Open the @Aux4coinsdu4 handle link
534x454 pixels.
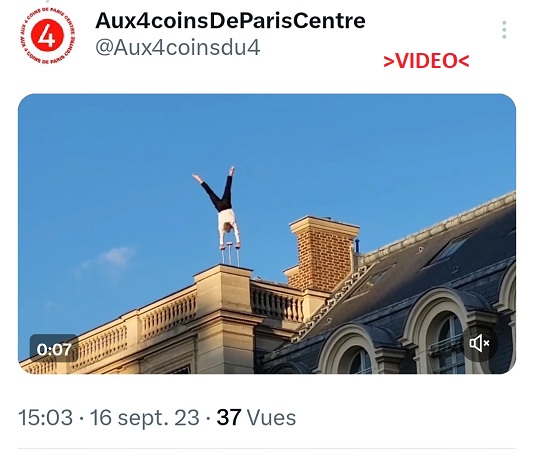(178, 47)
